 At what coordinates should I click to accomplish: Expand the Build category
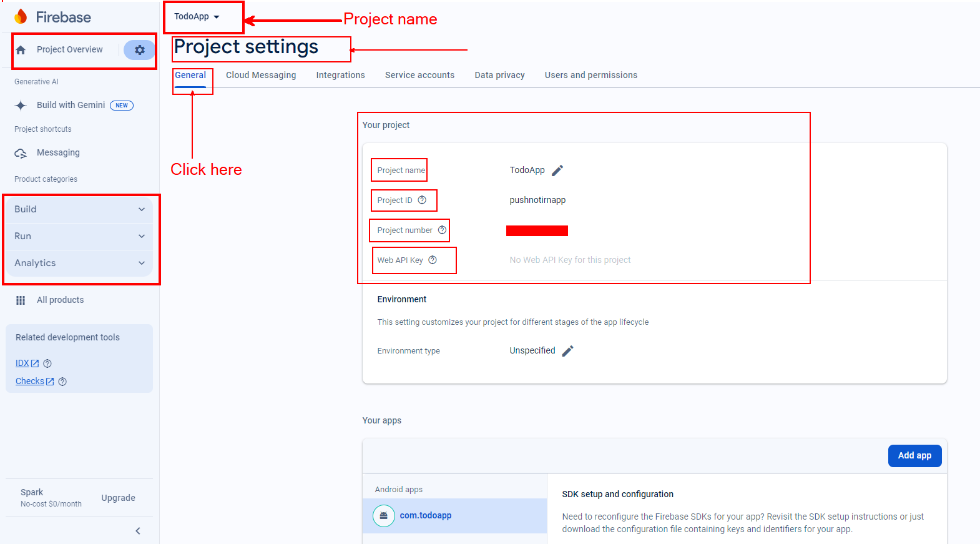click(x=79, y=210)
